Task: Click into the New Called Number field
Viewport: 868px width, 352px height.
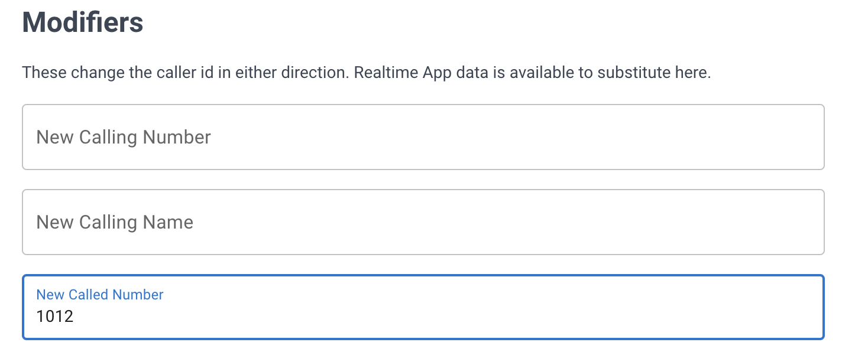Action: 423,307
